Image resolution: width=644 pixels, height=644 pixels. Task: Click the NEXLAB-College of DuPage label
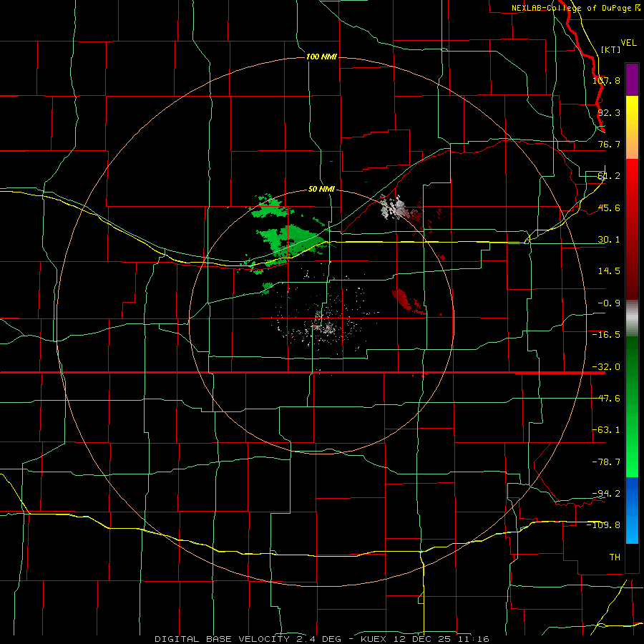pos(576,8)
